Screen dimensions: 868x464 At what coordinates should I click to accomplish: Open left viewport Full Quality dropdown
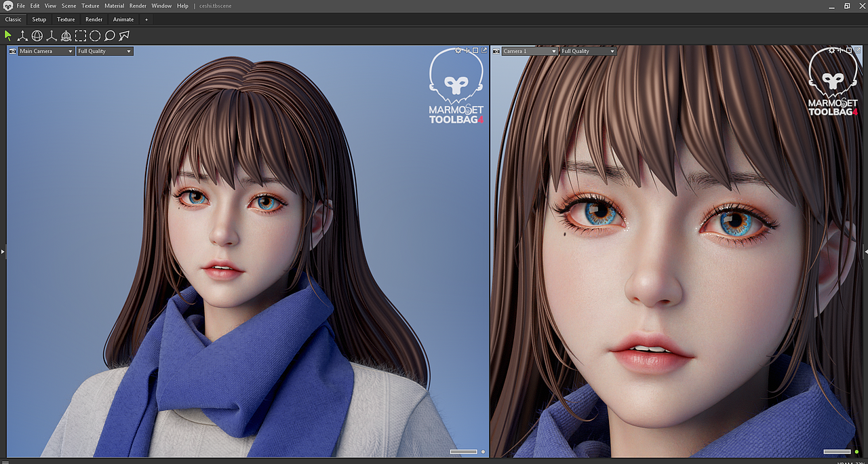[104, 51]
